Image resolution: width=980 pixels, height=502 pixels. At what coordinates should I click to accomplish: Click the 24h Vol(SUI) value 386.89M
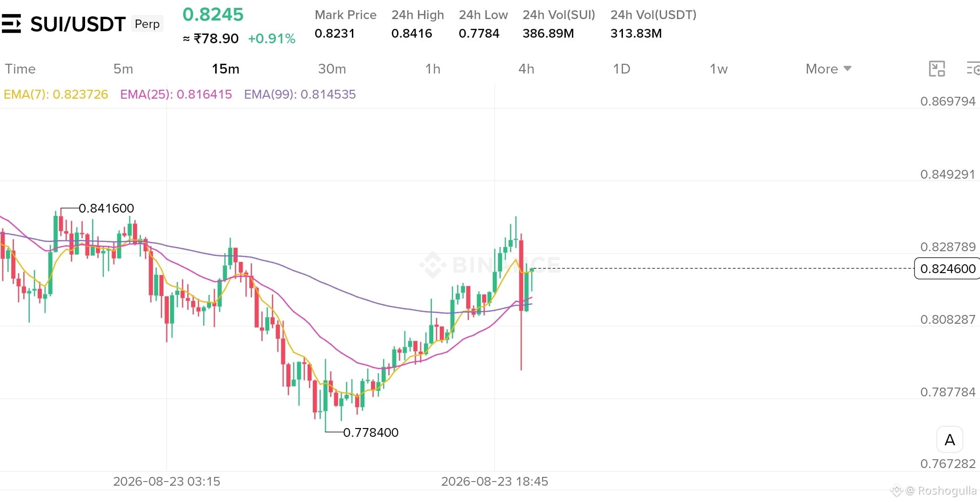(548, 33)
